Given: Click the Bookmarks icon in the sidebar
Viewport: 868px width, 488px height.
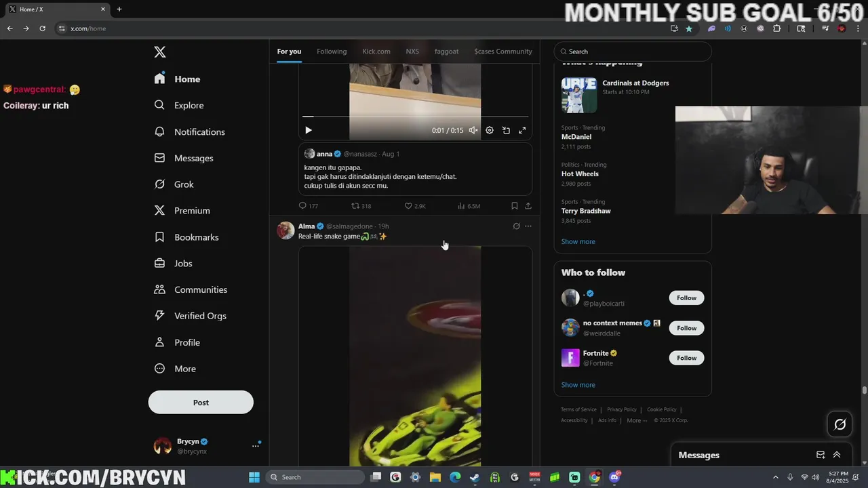Looking at the screenshot, I should click(159, 237).
